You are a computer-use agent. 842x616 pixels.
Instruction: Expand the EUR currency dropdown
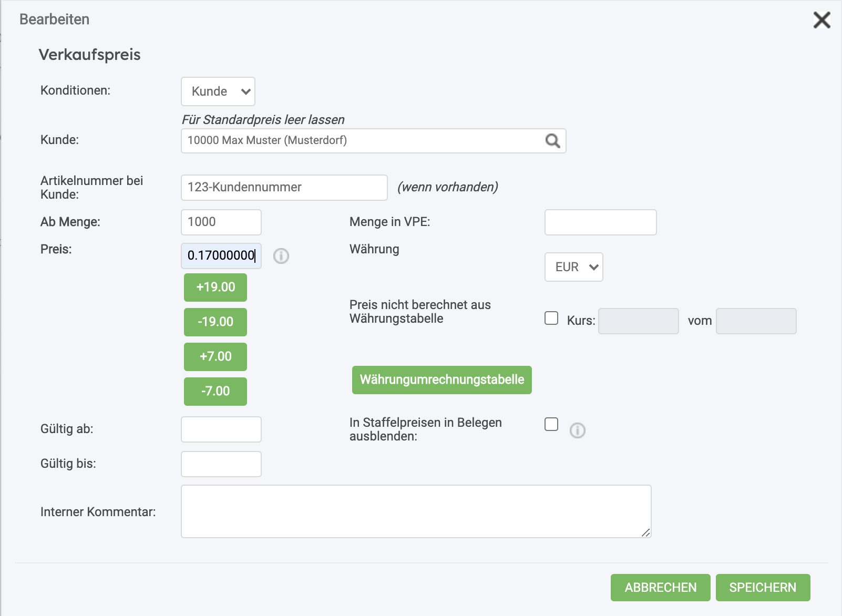pyautogui.click(x=574, y=267)
